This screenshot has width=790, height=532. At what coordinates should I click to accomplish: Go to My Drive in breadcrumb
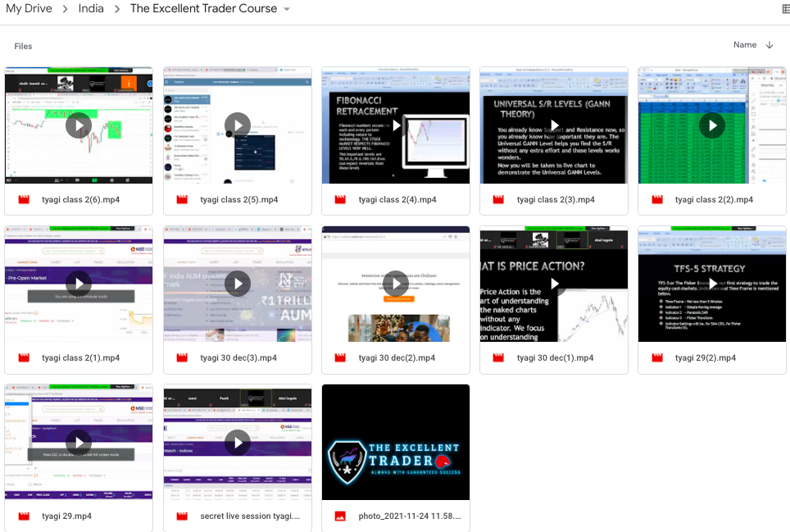coord(29,9)
